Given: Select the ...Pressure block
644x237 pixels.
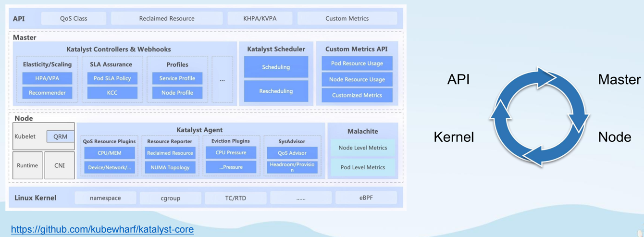Looking at the screenshot, I should [x=231, y=167].
